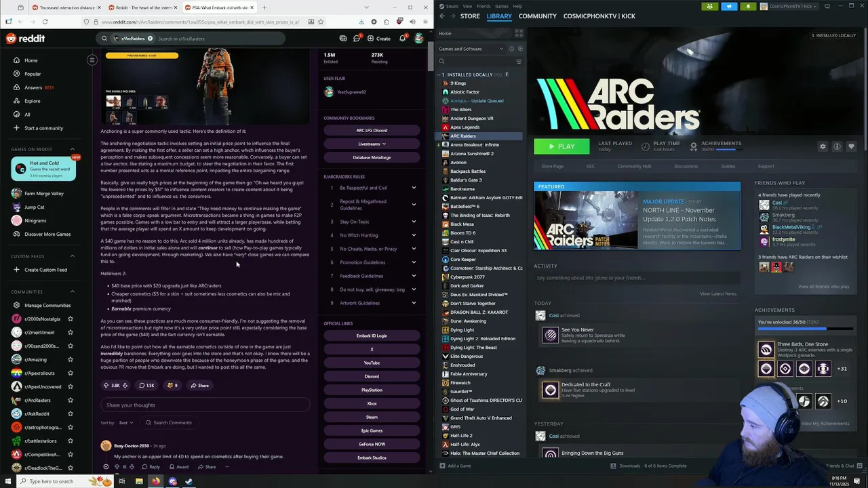The width and height of the screenshot is (868, 488).
Task: Collapse Custom Feeds section in sidebar
Action: pos(73,256)
